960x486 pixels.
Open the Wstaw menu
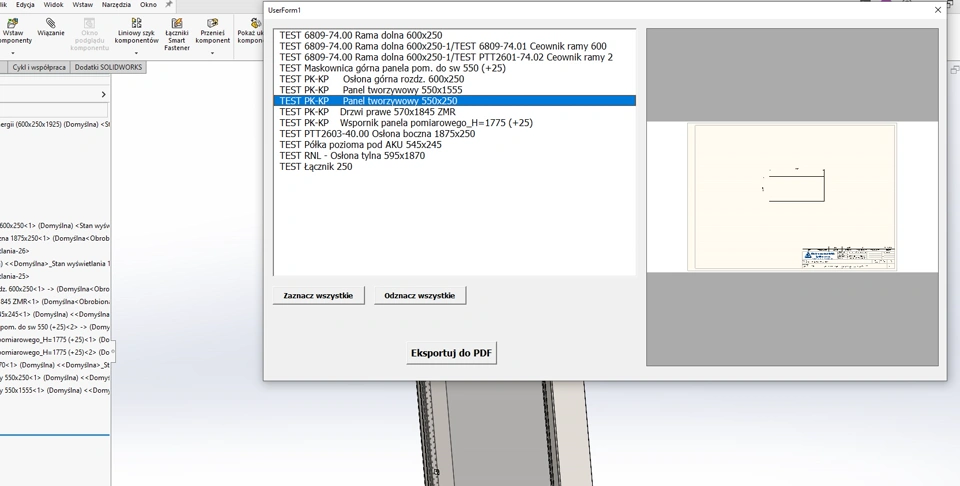tap(83, 4)
